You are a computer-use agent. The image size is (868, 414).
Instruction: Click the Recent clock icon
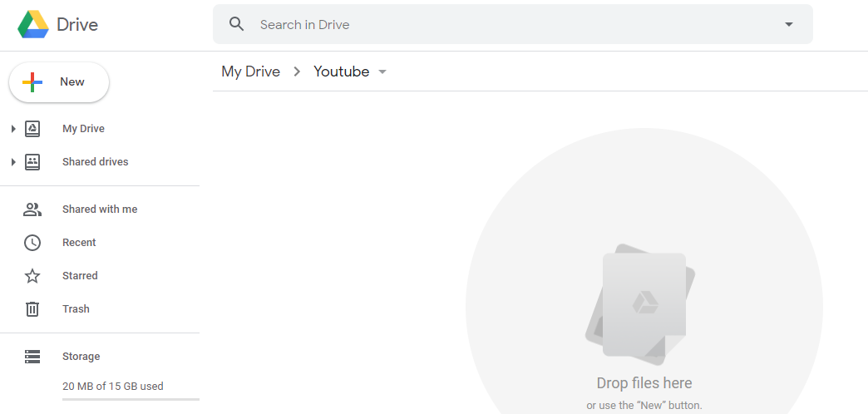coord(32,243)
